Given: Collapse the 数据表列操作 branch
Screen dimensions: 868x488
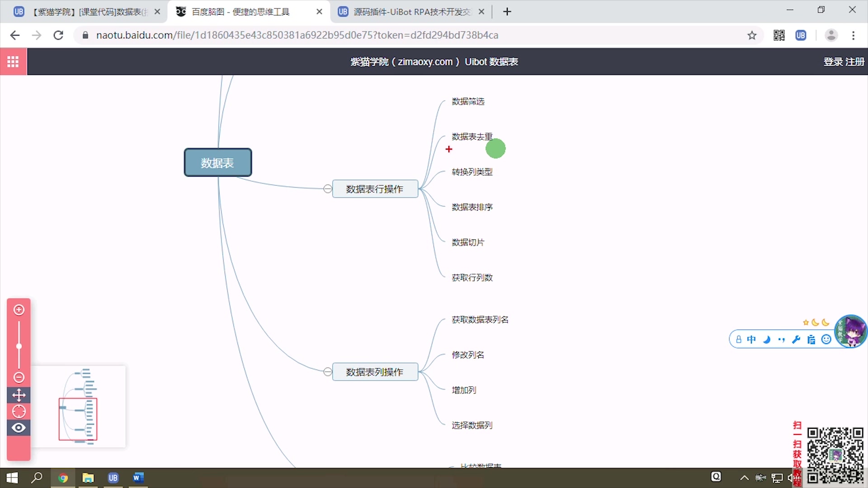Looking at the screenshot, I should tap(328, 372).
